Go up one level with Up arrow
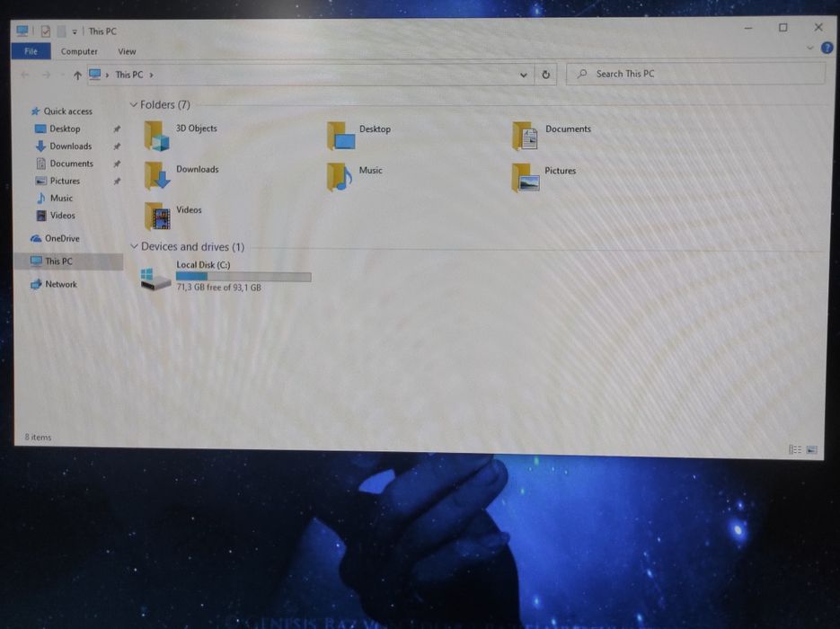This screenshot has width=840, height=629. point(77,75)
